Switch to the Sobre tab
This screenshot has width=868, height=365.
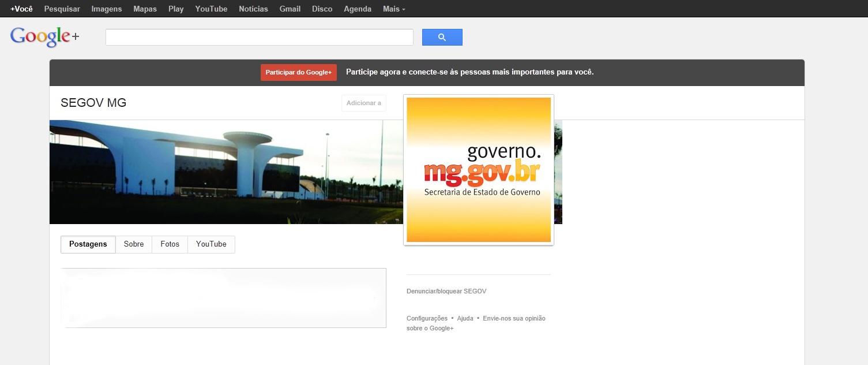click(x=134, y=244)
